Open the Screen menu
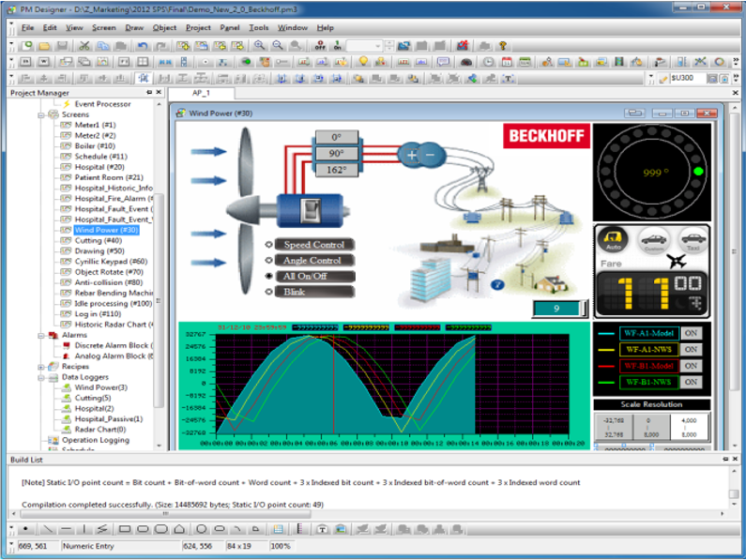Viewport: 746px width, 560px height. [104, 28]
